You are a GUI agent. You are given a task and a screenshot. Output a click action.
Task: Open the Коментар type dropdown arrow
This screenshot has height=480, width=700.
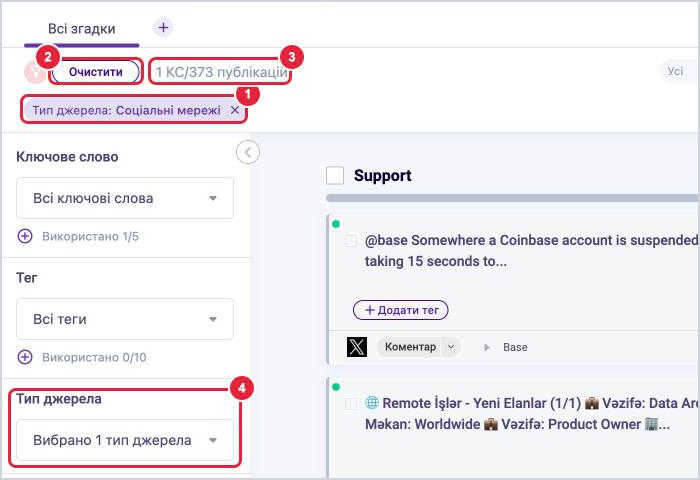pyautogui.click(x=451, y=347)
